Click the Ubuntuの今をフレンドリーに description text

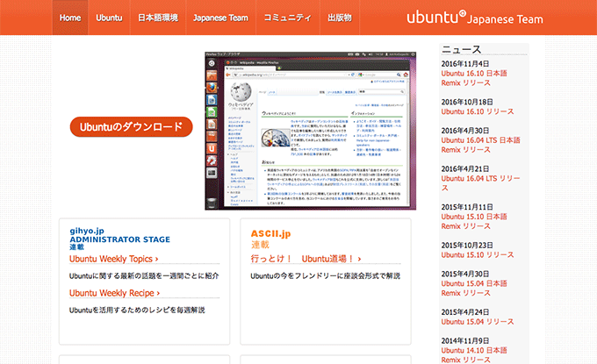click(x=325, y=275)
